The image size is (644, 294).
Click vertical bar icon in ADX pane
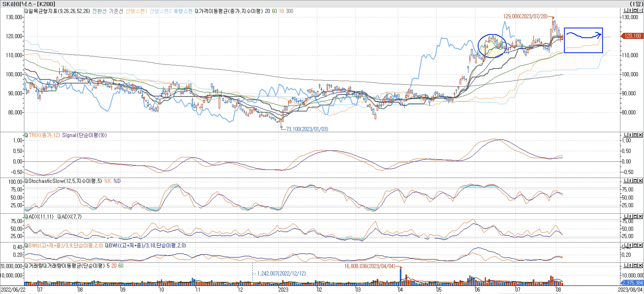630,216
